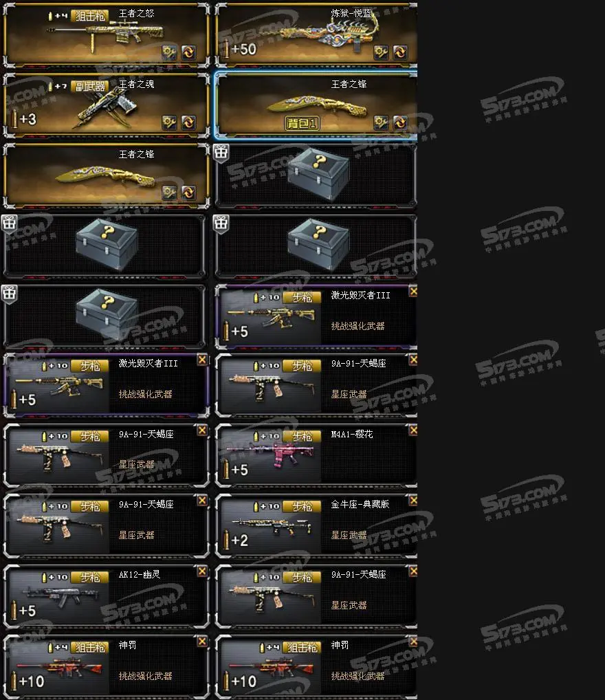
Task: Remove AK12-幽灵 with its X button
Action: (x=202, y=571)
